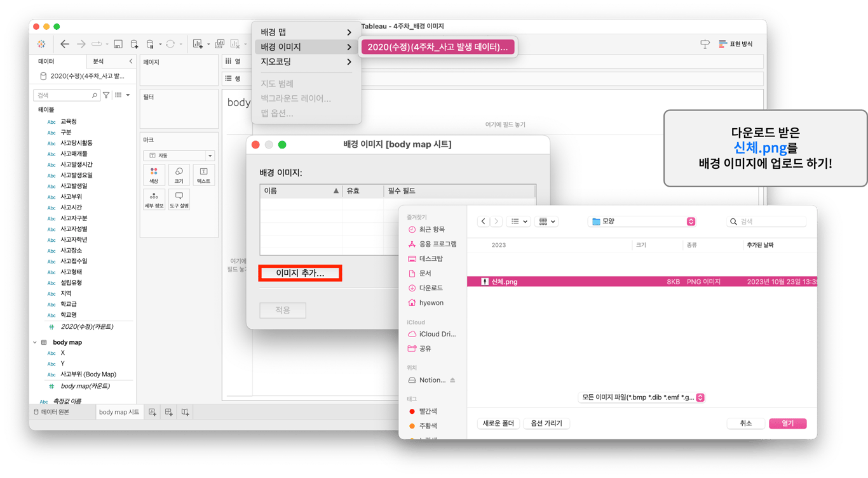
Task: Click the 열기 button to open file
Action: (x=787, y=423)
